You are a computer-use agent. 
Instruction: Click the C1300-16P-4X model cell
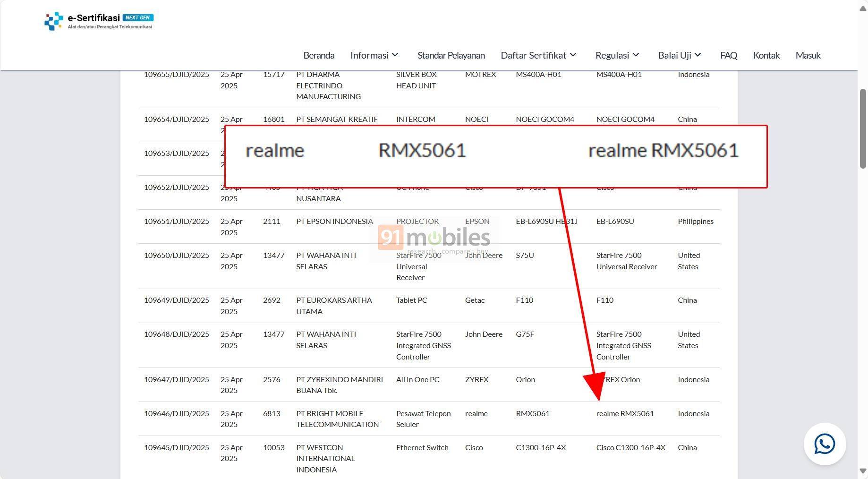[x=541, y=447]
